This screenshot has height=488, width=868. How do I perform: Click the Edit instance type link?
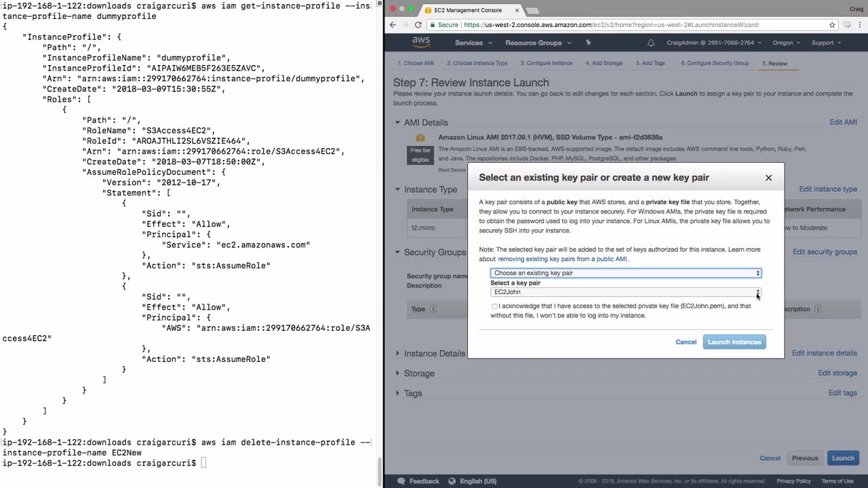point(828,189)
